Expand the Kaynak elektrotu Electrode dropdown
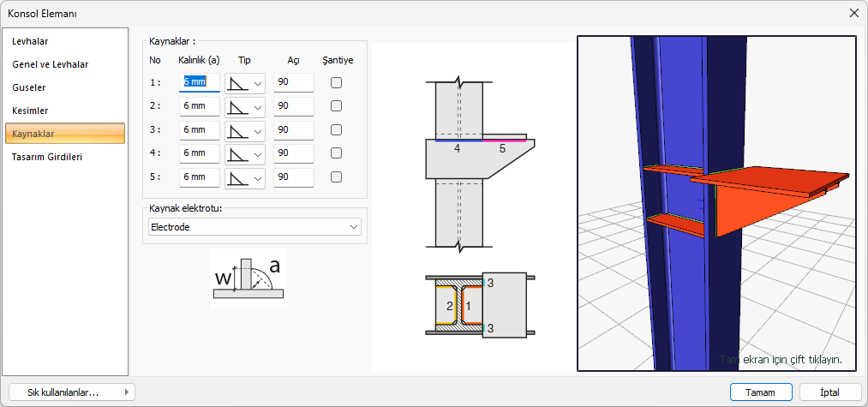This screenshot has height=407, width=868. (254, 227)
